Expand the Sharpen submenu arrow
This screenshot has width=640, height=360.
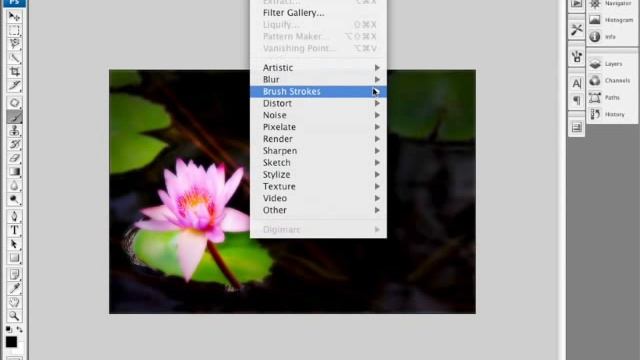377,151
